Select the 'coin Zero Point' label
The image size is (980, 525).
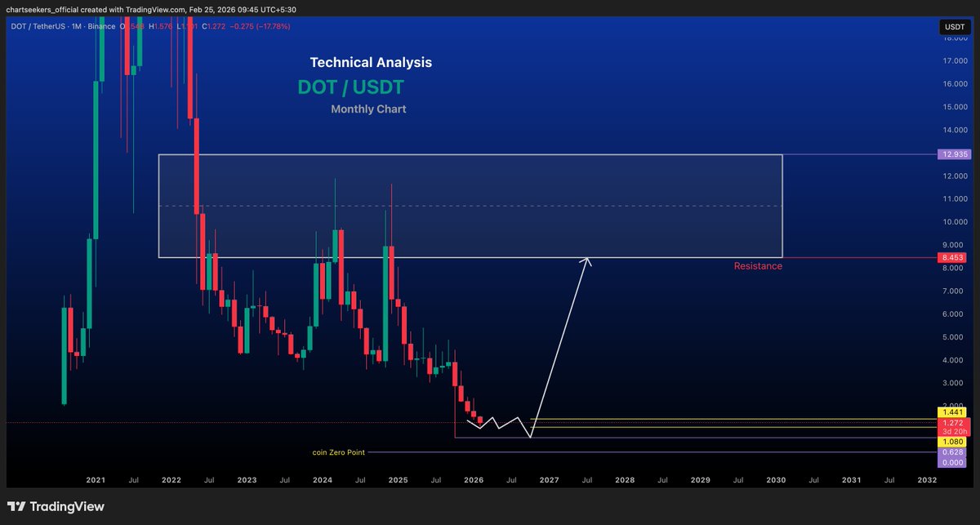point(338,452)
